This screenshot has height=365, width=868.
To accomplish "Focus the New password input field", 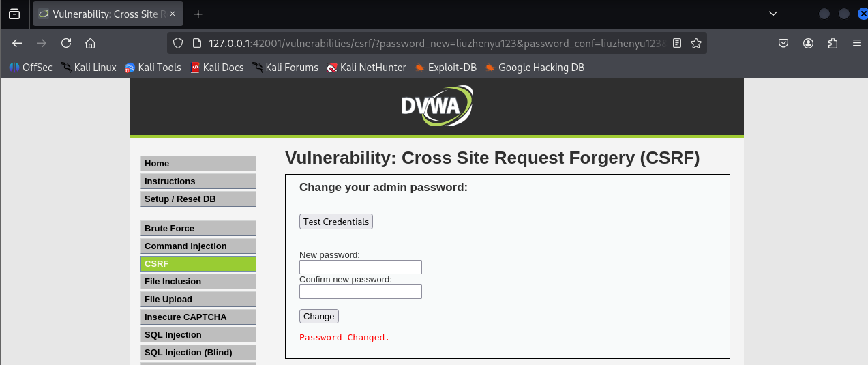I will point(361,267).
